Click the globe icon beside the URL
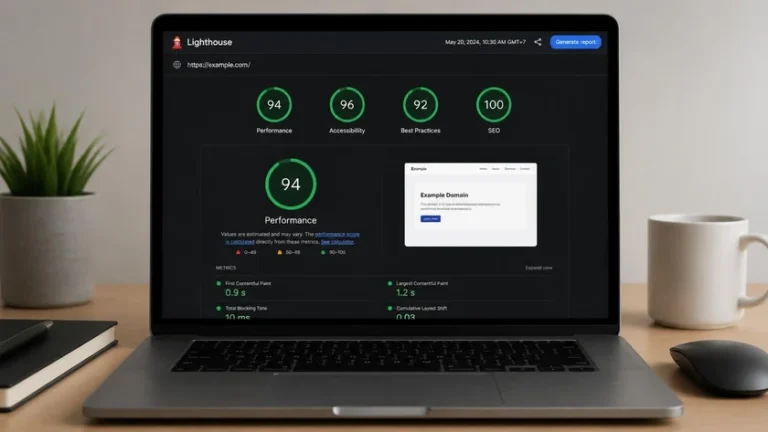 click(177, 65)
